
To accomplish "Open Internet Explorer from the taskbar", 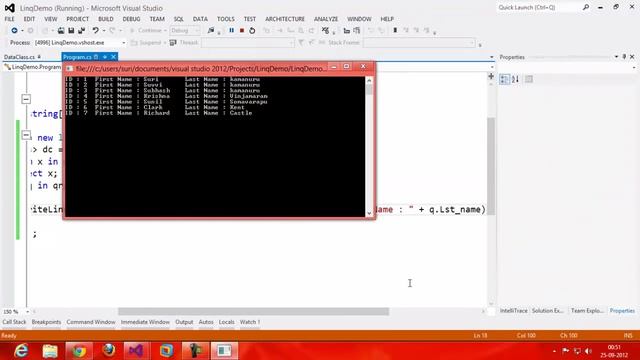I will [x=21, y=351].
